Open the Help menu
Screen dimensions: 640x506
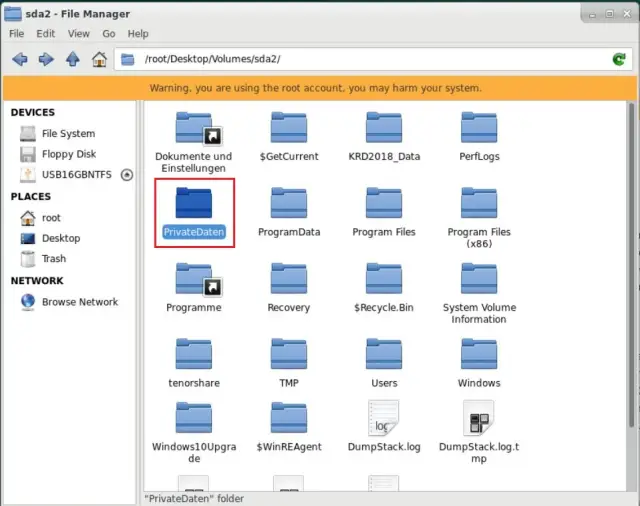pyautogui.click(x=138, y=34)
